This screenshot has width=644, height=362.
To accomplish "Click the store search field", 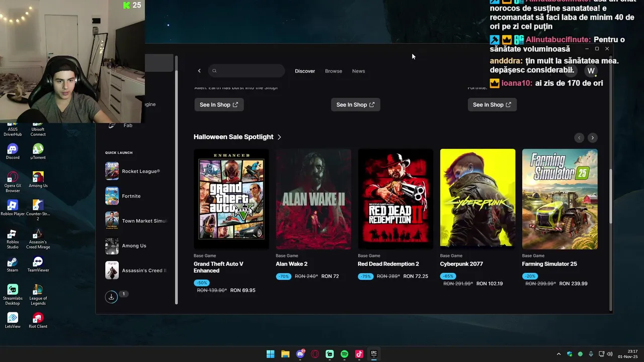I will pos(247,71).
